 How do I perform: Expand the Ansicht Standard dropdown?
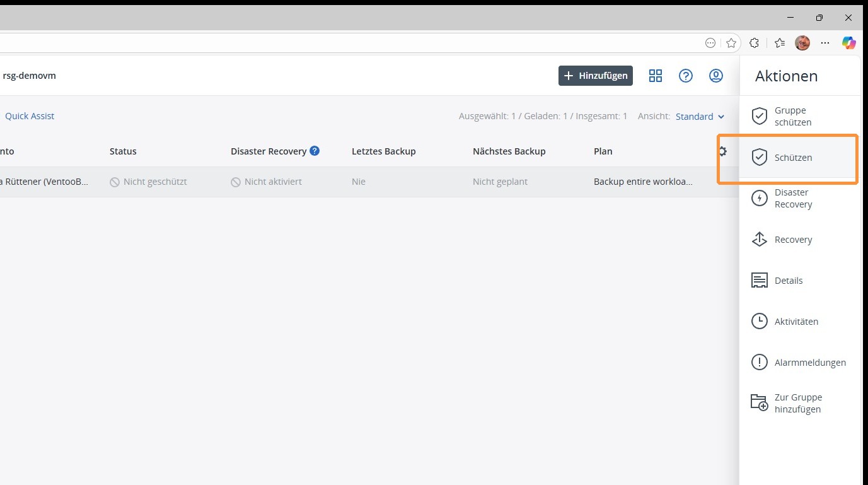point(700,117)
